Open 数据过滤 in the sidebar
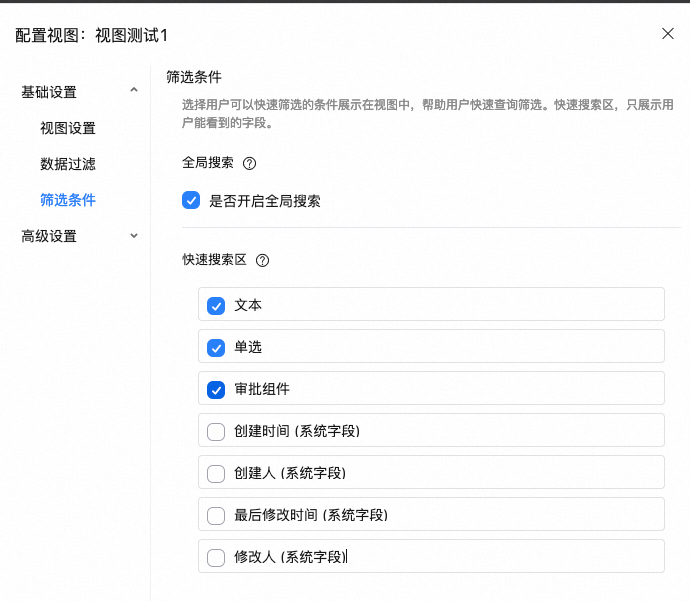Viewport: 690px width, 601px height. (68, 164)
